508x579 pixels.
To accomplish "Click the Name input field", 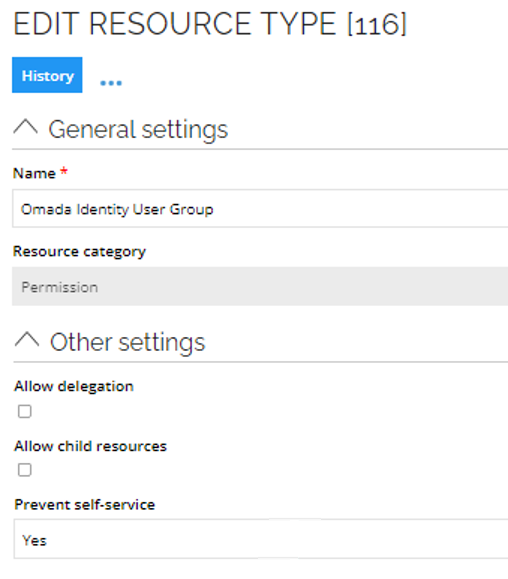I will [x=260, y=209].
